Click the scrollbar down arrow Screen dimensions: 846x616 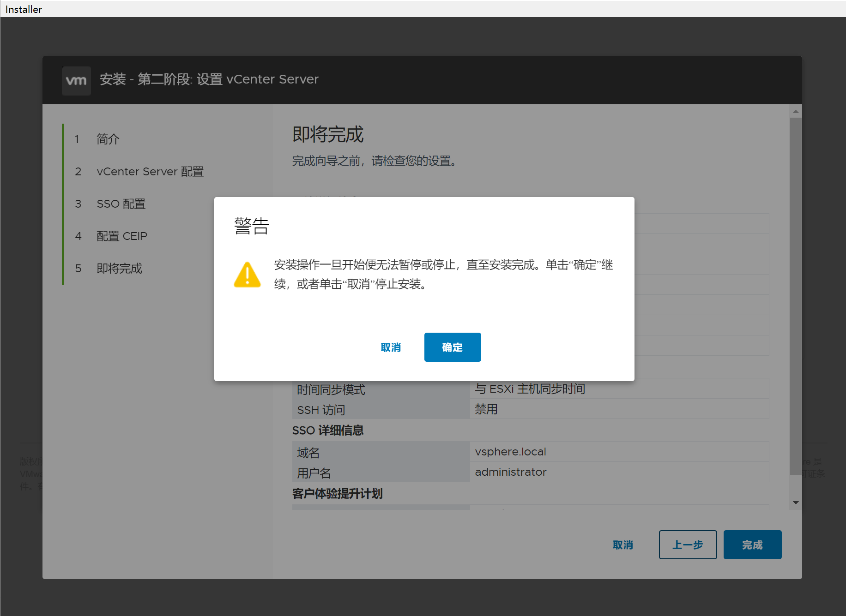point(796,502)
